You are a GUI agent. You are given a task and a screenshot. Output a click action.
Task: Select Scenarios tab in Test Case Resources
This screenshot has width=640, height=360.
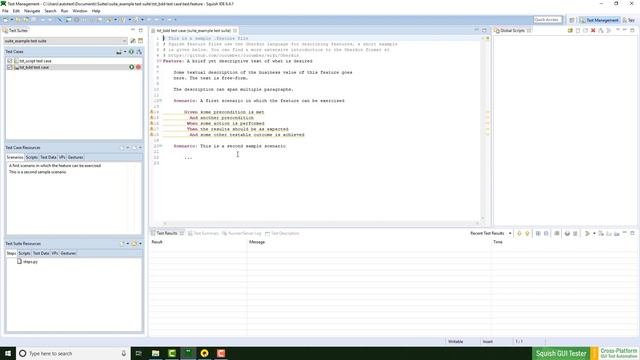click(15, 157)
